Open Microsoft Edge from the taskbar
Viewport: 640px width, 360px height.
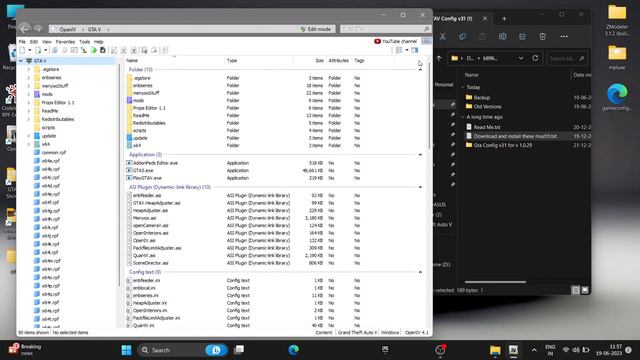tap(293, 350)
